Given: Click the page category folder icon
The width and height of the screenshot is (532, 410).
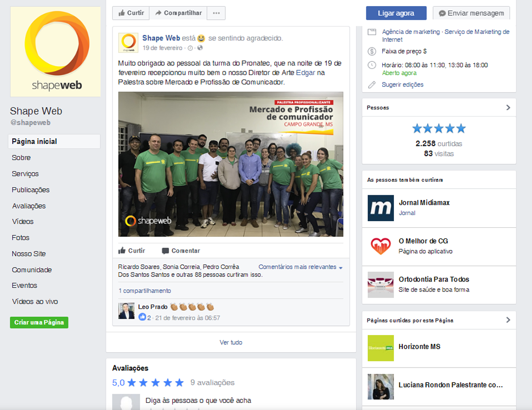Looking at the screenshot, I should click(x=372, y=32).
